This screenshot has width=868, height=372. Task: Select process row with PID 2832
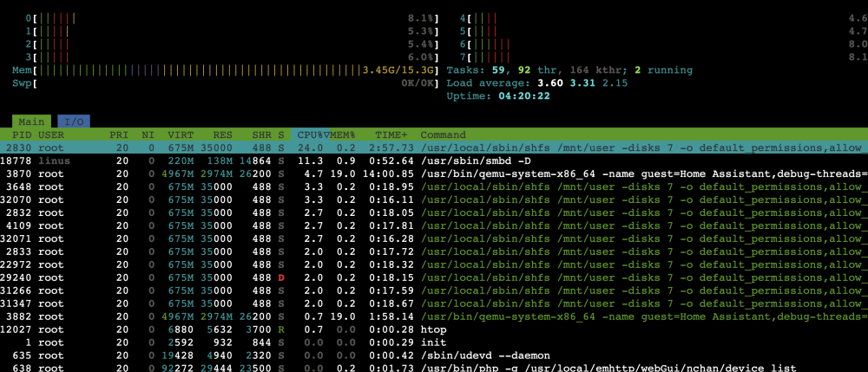tap(434, 212)
